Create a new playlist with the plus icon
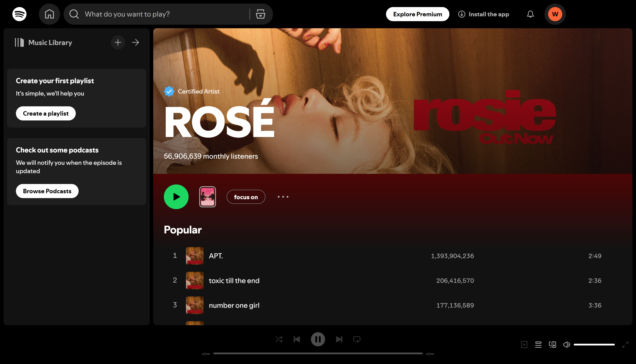The height and width of the screenshot is (364, 636). tap(117, 42)
